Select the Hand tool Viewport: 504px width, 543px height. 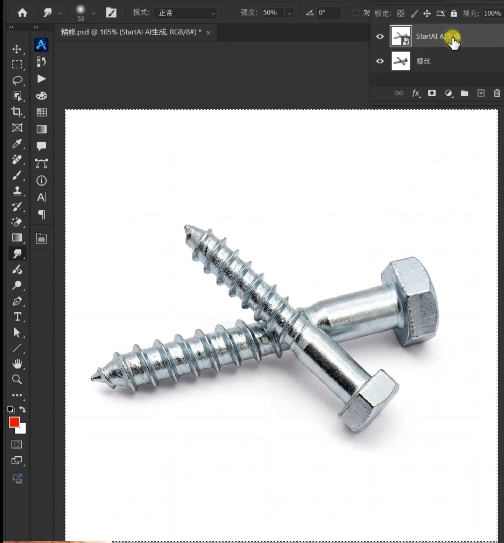click(x=17, y=364)
